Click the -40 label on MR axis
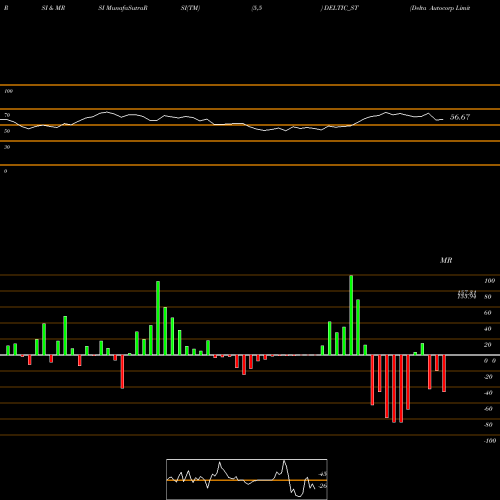This screenshot has width=500, height=500. (488, 393)
